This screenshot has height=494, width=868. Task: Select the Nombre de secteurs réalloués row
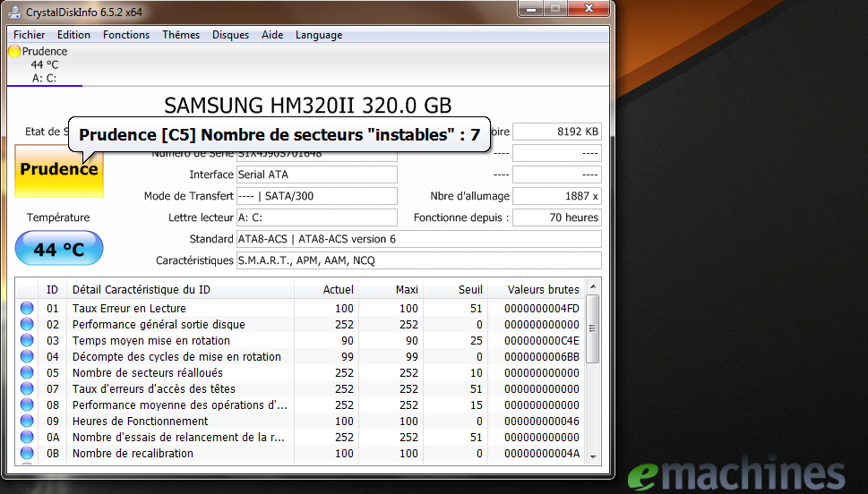click(301, 372)
